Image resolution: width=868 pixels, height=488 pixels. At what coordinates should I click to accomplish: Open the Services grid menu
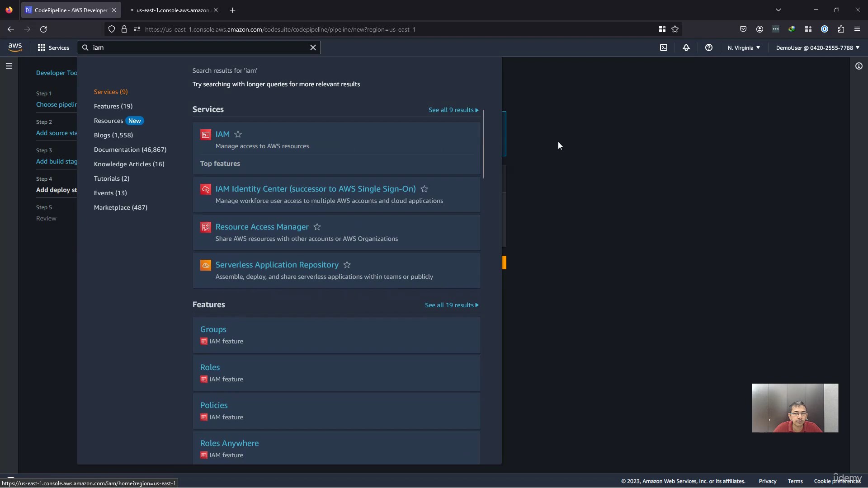53,47
